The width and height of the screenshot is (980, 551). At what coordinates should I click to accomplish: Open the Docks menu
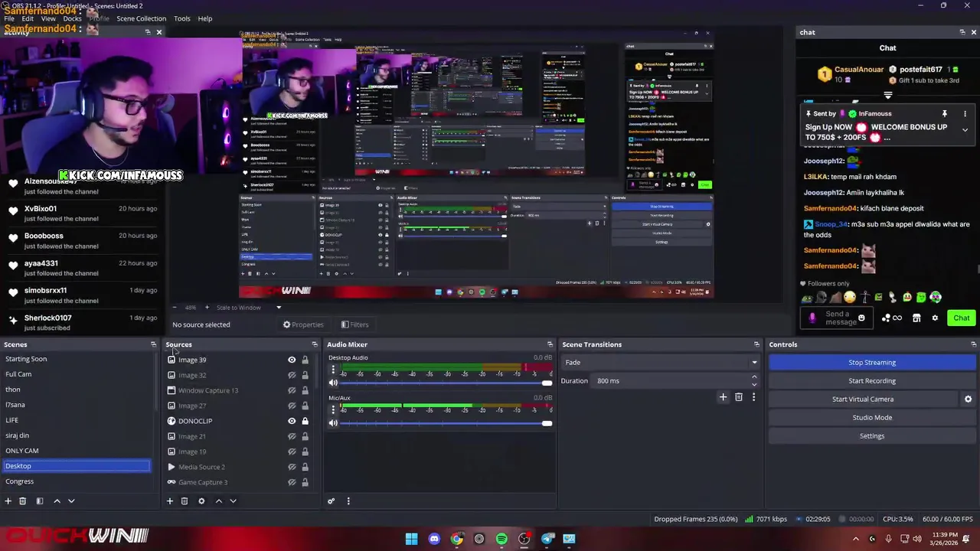(x=72, y=18)
